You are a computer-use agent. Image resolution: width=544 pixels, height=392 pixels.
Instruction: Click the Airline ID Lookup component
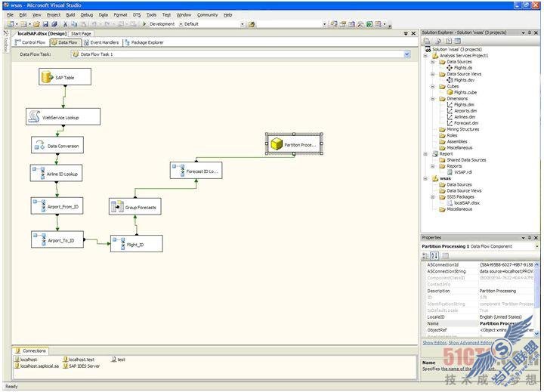click(56, 173)
